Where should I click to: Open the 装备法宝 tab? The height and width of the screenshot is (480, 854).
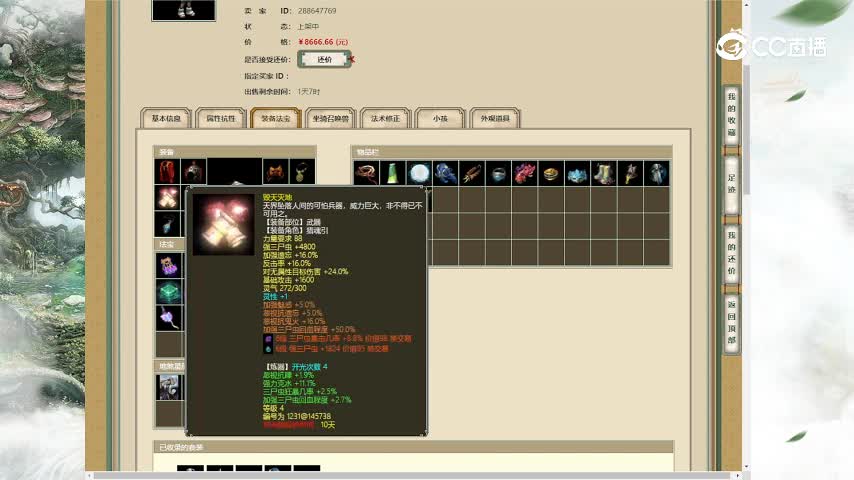point(276,118)
